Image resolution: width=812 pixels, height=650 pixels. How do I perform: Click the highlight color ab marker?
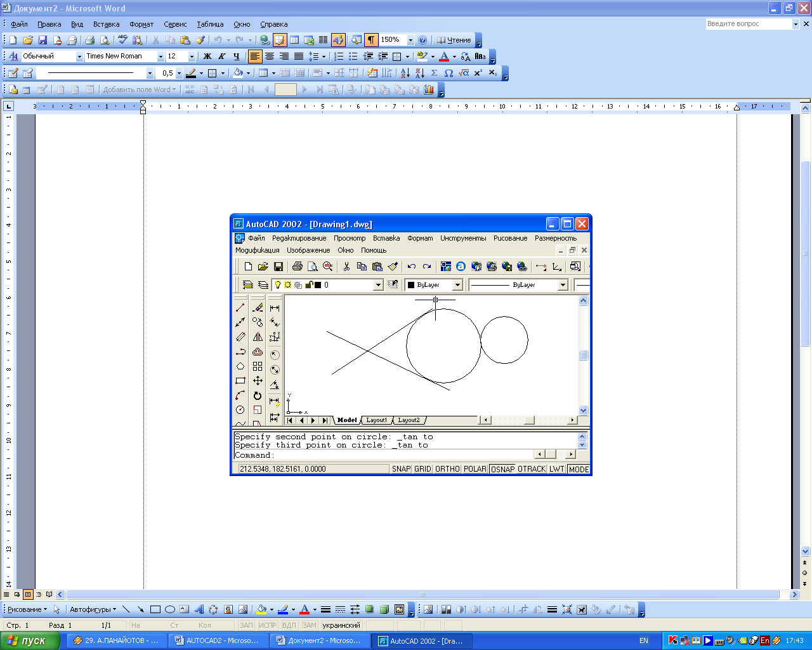tap(422, 56)
